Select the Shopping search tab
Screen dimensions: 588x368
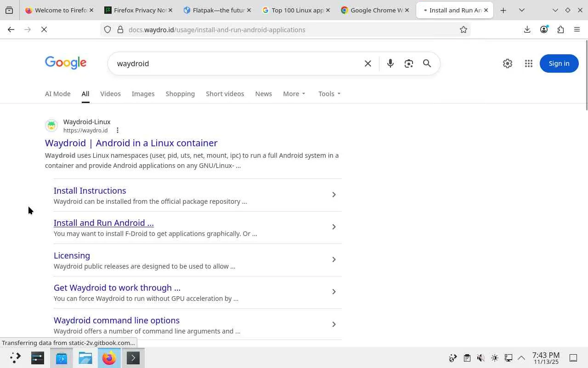(x=180, y=94)
